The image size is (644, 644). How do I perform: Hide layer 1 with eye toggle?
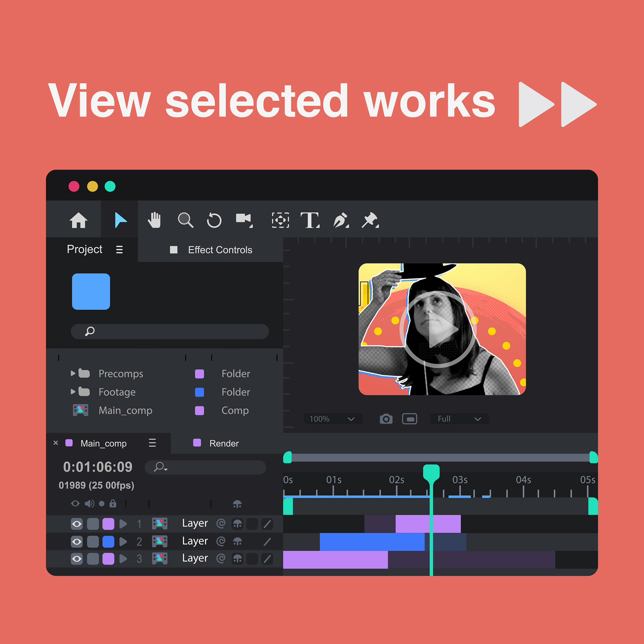pyautogui.click(x=77, y=524)
